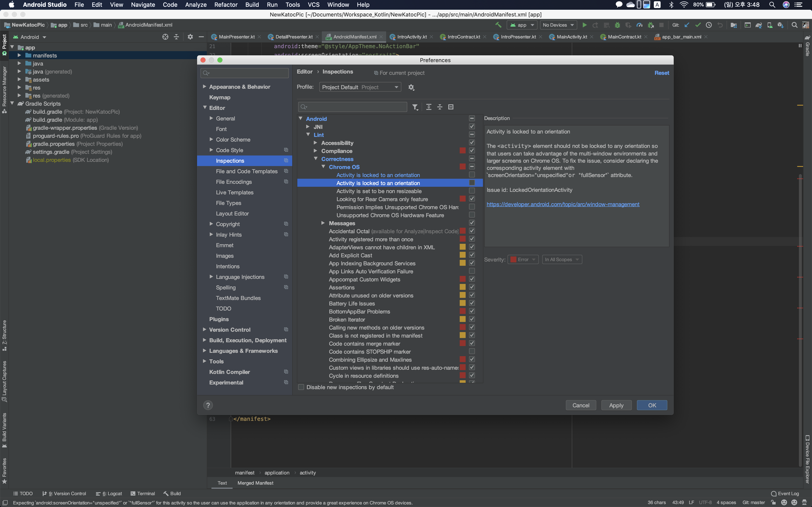Expand the Accessibility lint group
The image size is (812, 507).
[x=315, y=143]
